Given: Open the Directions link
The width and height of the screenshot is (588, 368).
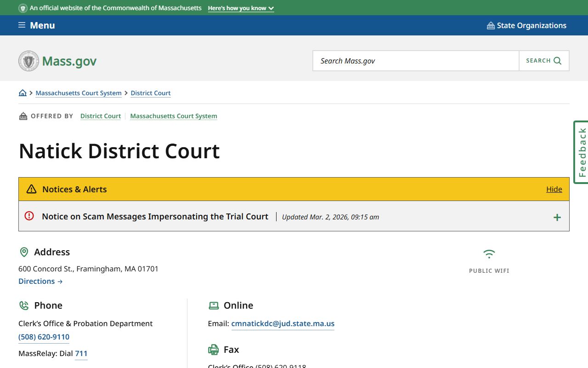Looking at the screenshot, I should pyautogui.click(x=40, y=281).
